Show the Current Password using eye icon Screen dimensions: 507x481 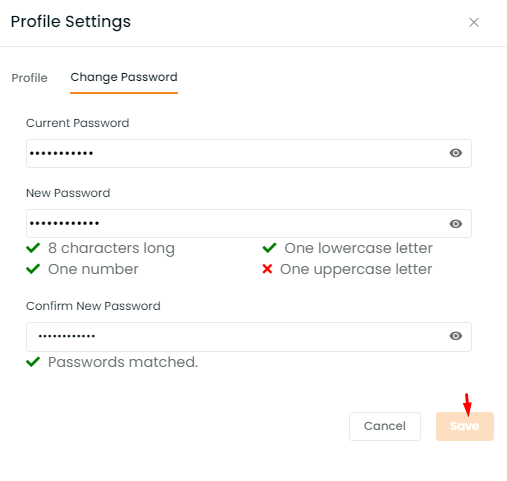point(455,153)
